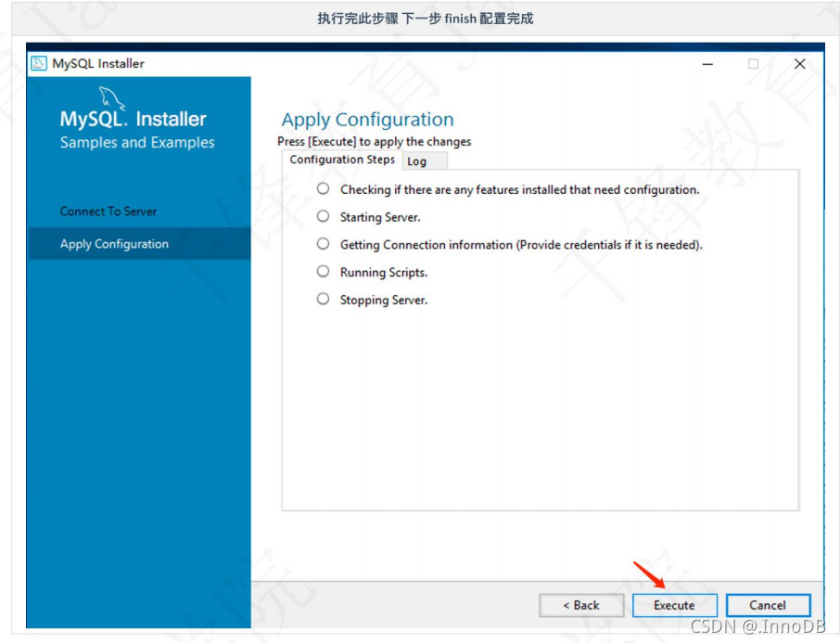Image resolution: width=840 pixels, height=643 pixels.
Task: Click the 'Starting Server.' step text
Action: click(380, 217)
